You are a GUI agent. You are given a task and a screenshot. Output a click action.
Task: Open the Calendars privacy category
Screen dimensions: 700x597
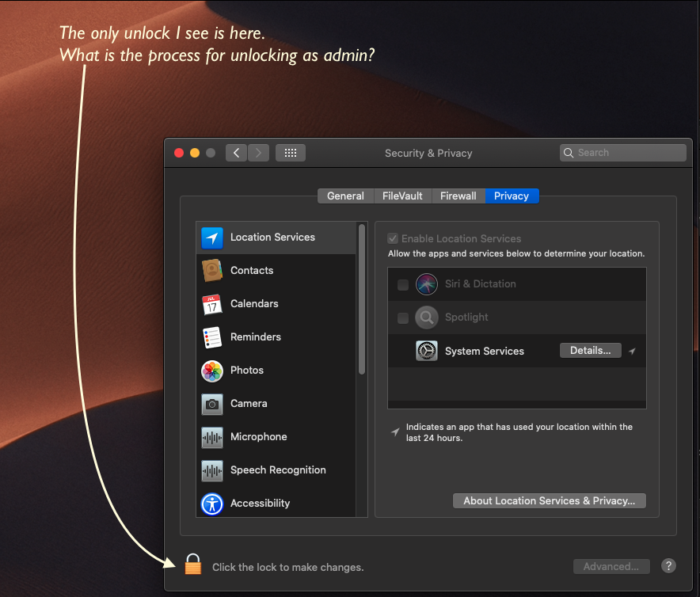(276, 304)
